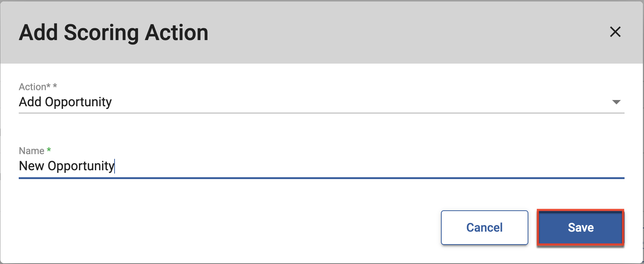Place cursor in New Opportunity text

[66, 166]
